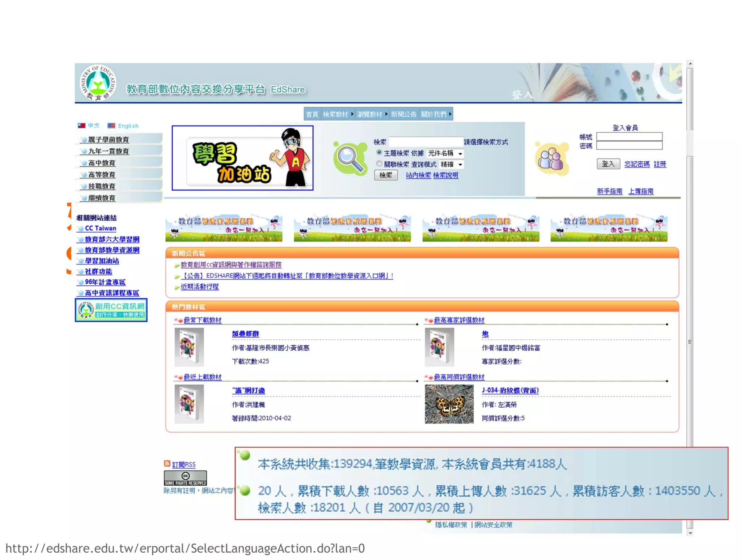741x560 pixels.
Task: Click the butterfly thumbnail of J-034-豹紋蝶
Action: click(449, 404)
